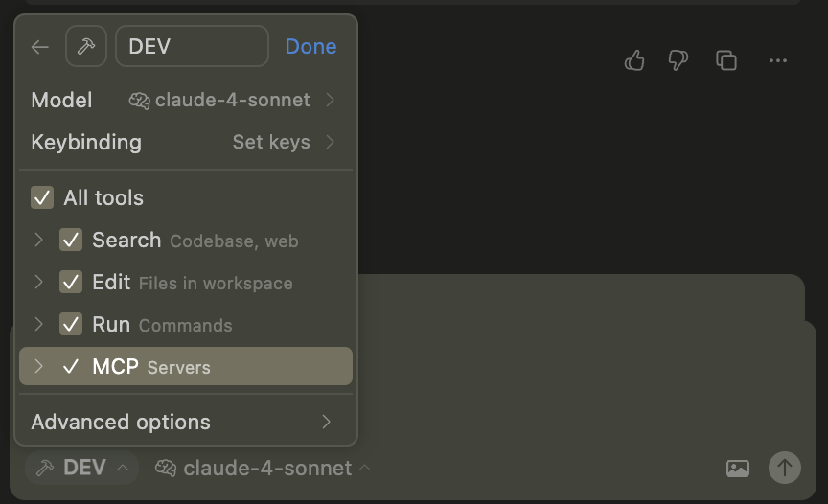Disable the Edit tools checkbox
828x504 pixels.
click(x=71, y=283)
